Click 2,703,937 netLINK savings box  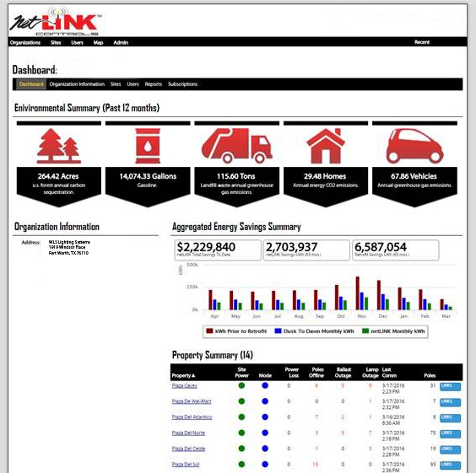click(306, 250)
